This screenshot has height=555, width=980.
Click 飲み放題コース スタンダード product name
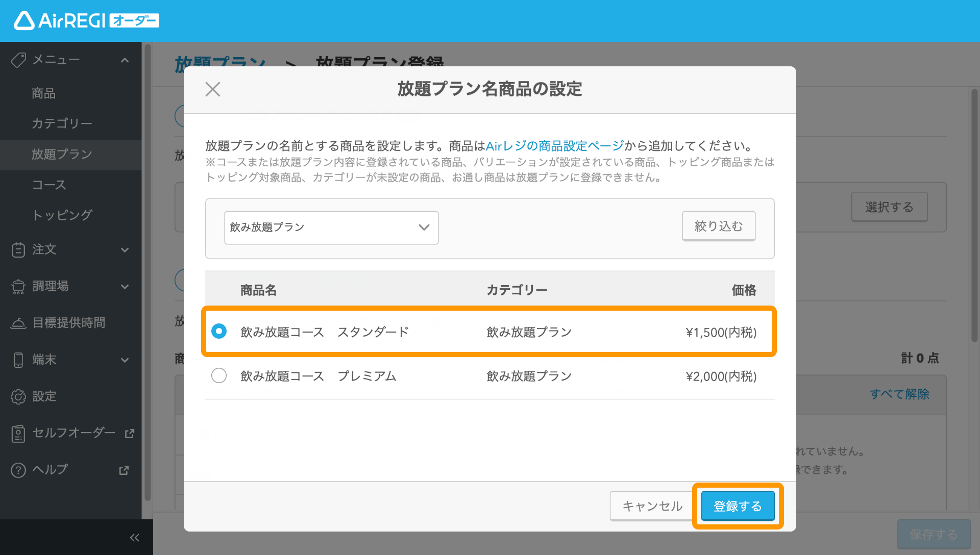click(x=324, y=332)
